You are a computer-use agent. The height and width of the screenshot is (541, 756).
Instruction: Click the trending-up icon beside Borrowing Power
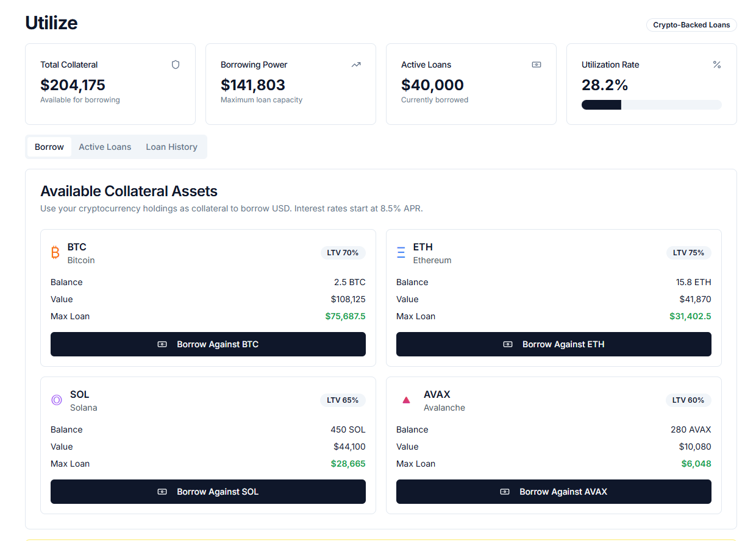[x=356, y=65]
